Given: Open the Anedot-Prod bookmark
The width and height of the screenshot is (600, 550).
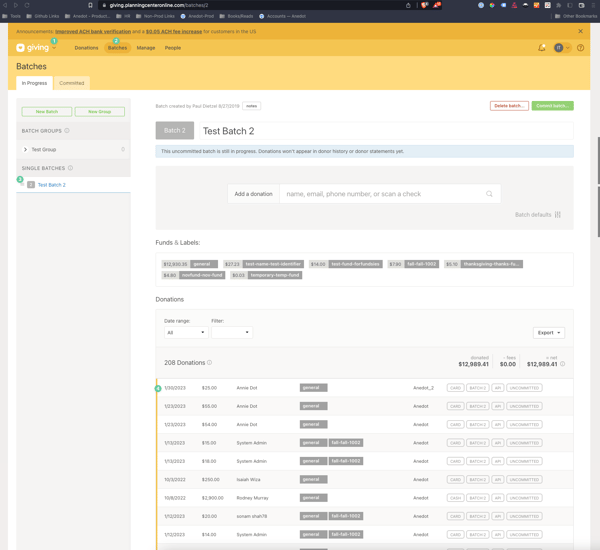Looking at the screenshot, I should click(x=197, y=16).
